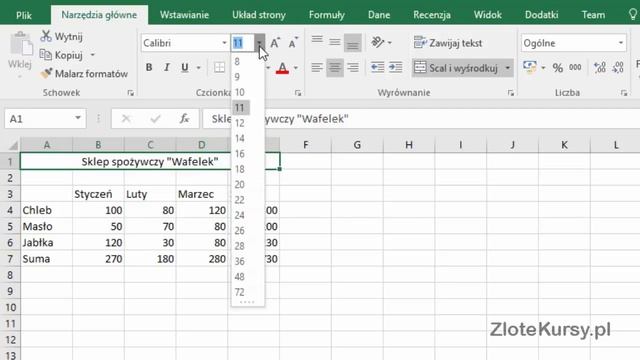Apply thousands separator (000) format
This screenshot has height=360, width=640.
[x=576, y=68]
